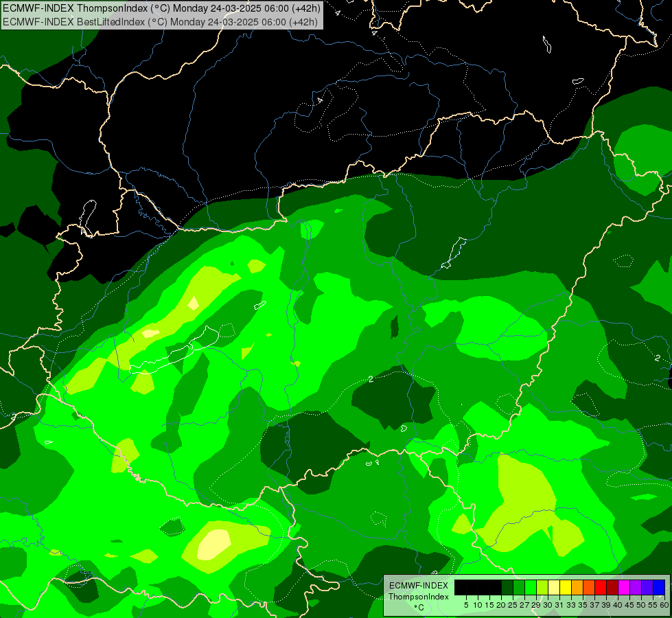Click the BestLiftedIndex title line
This screenshot has width=672, height=618.
160,22
